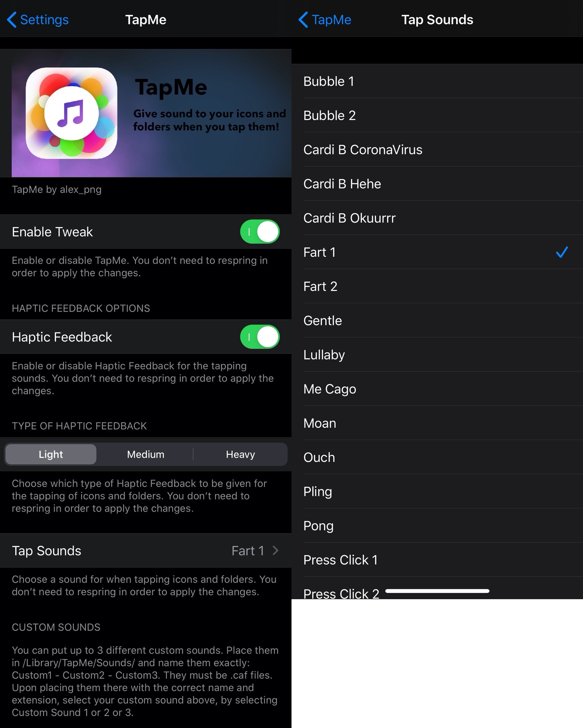This screenshot has height=728, width=583.
Task: Select Press Click 1 sound
Action: (x=437, y=560)
